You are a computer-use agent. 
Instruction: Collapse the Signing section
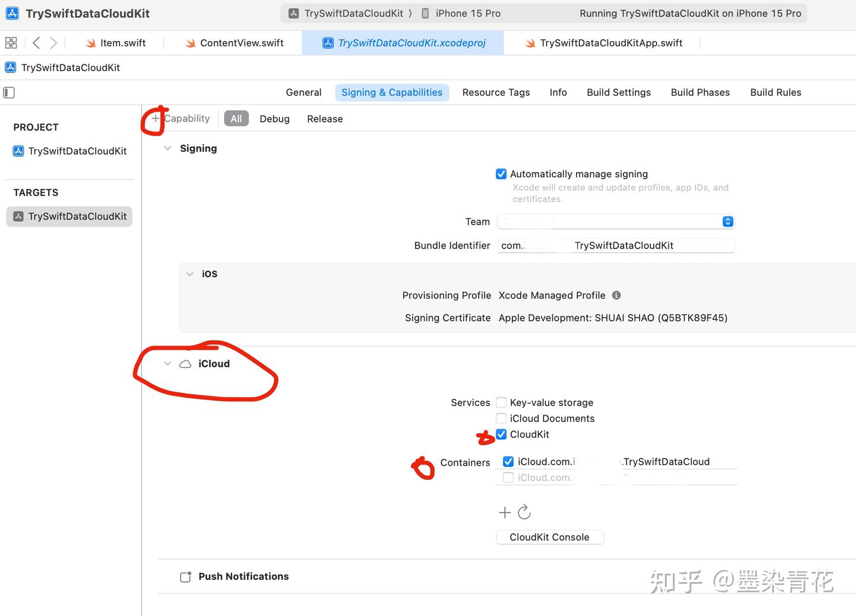point(167,148)
